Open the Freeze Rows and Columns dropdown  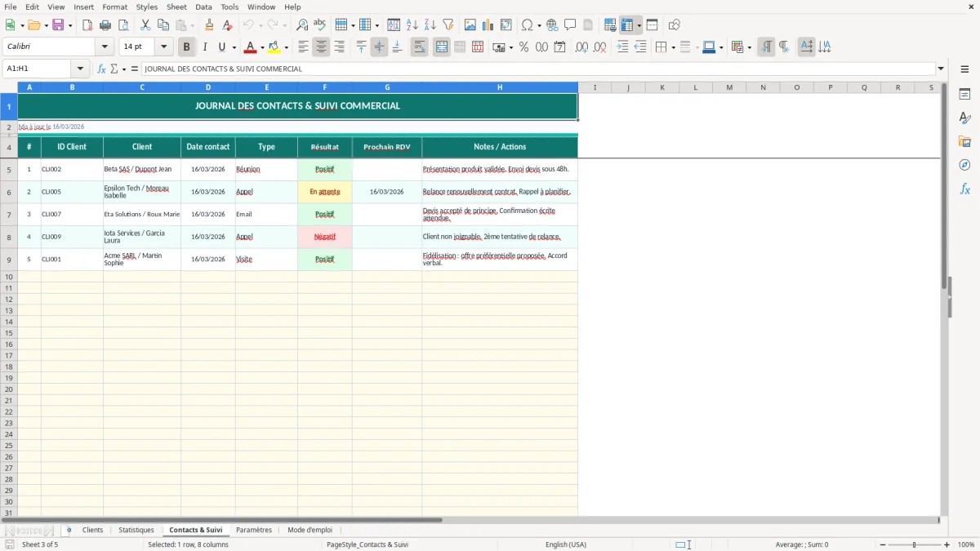639,25
